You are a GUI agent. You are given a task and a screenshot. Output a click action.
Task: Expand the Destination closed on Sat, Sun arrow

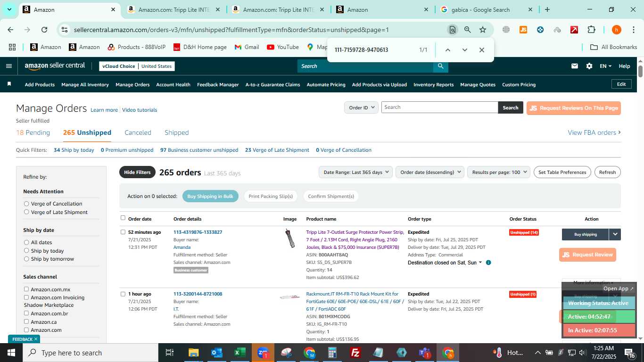[480, 263]
